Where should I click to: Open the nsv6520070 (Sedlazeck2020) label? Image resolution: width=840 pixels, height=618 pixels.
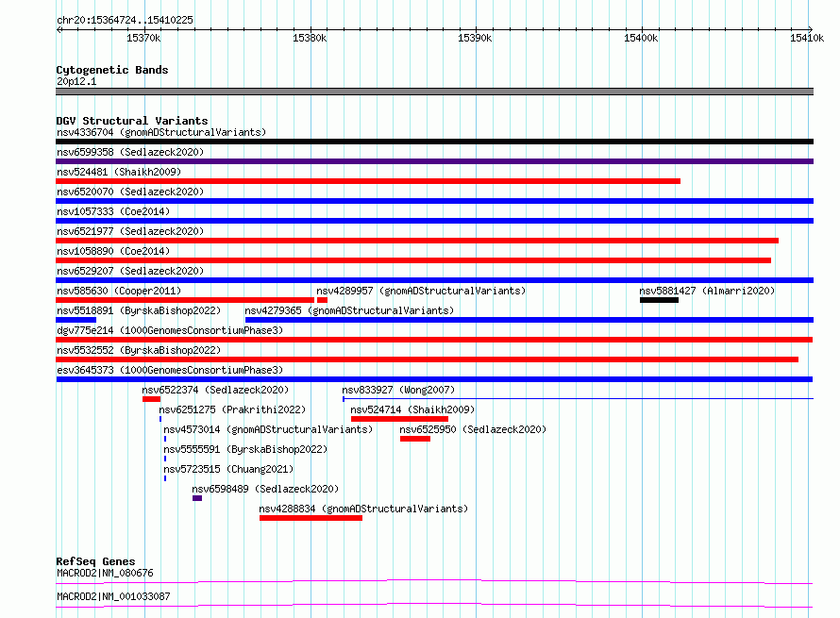pos(130,192)
